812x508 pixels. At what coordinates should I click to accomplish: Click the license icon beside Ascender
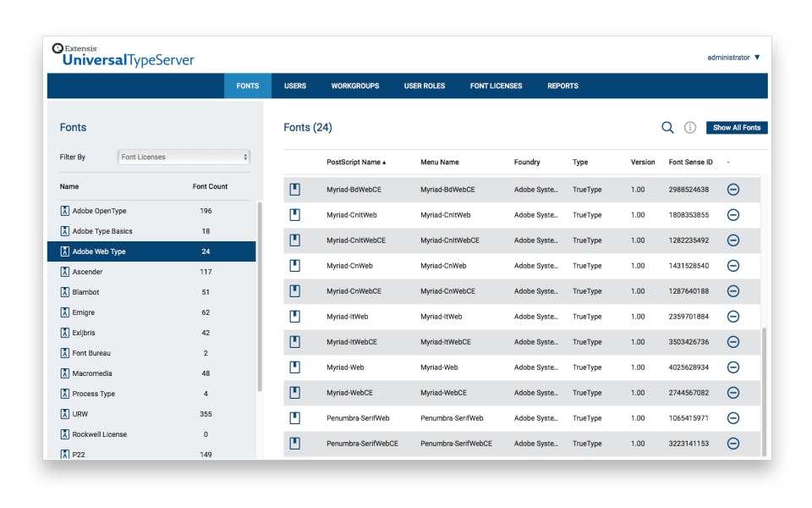pyautogui.click(x=65, y=272)
